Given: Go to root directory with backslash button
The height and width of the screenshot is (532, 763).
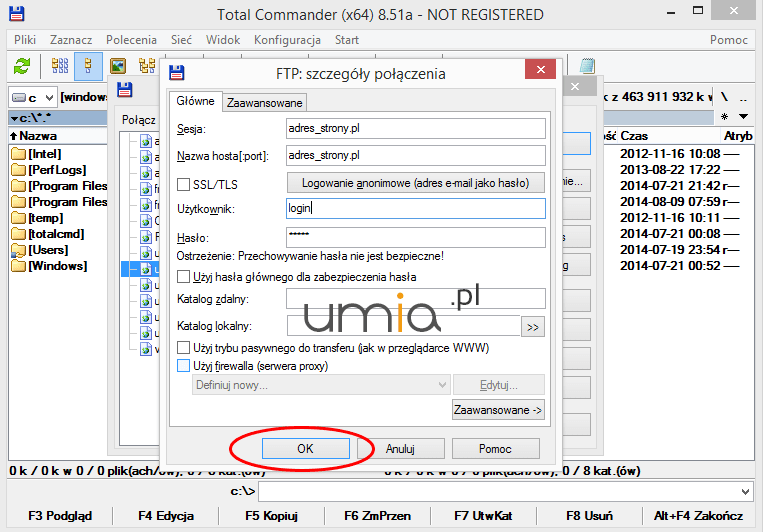Looking at the screenshot, I should coord(725,97).
